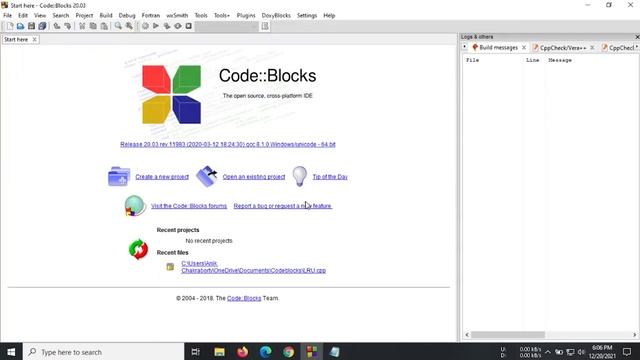Click the new project folder icon
This screenshot has height=360, width=640.
pyautogui.click(x=119, y=176)
